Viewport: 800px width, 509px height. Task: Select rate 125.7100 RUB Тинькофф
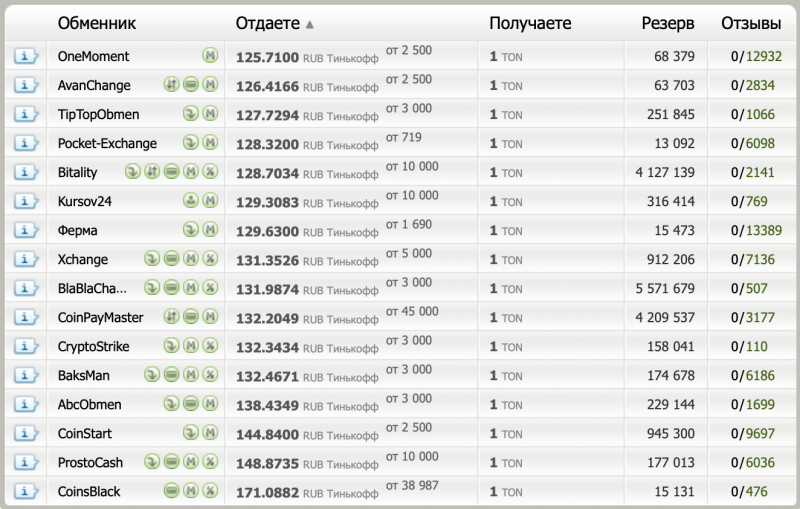point(307,58)
